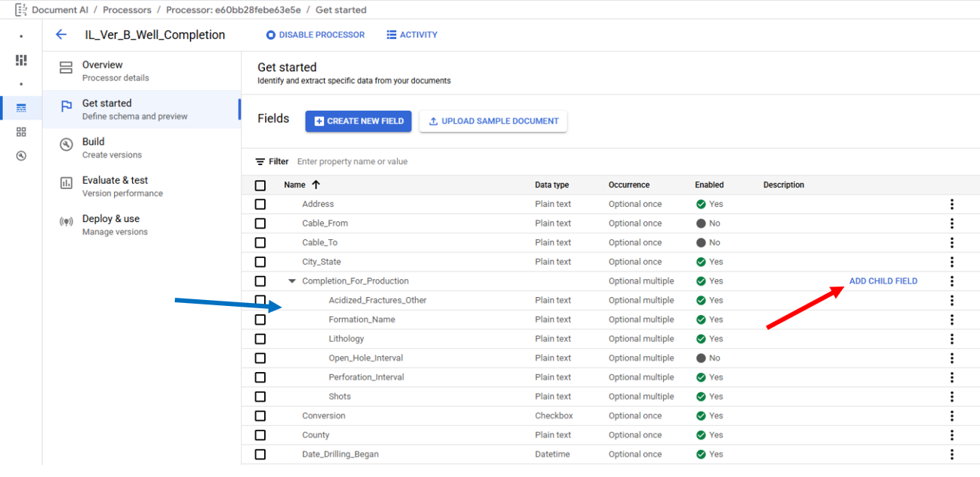This screenshot has width=980, height=477.
Task: Click the filter icon above the table
Action: click(x=260, y=161)
